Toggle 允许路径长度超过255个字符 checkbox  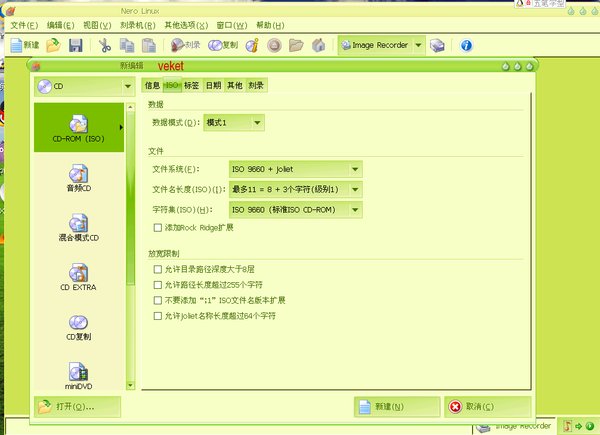(158, 285)
